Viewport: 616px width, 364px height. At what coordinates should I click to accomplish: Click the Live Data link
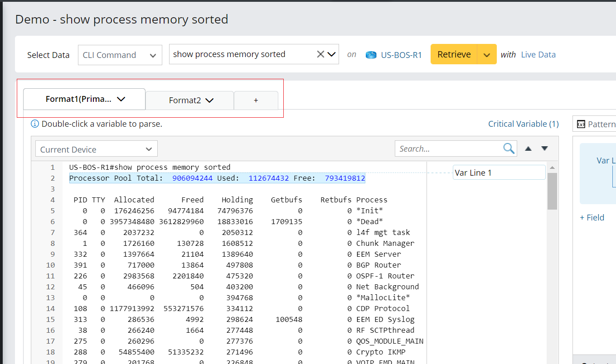[538, 54]
